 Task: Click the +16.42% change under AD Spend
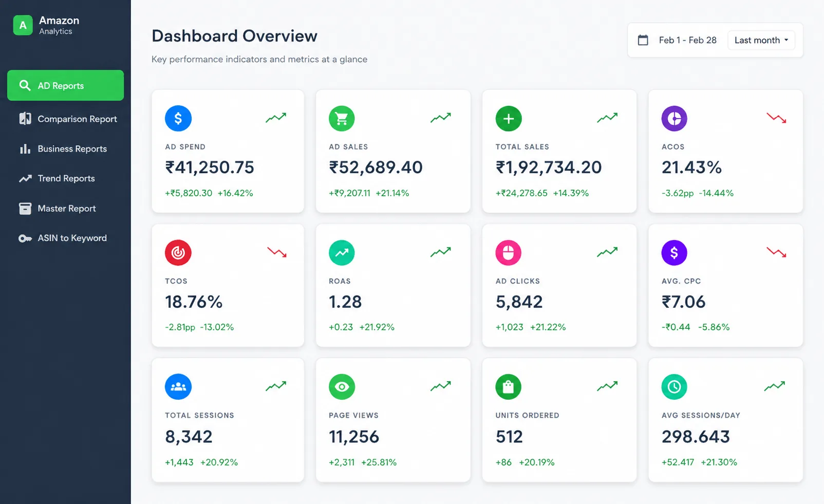click(235, 193)
